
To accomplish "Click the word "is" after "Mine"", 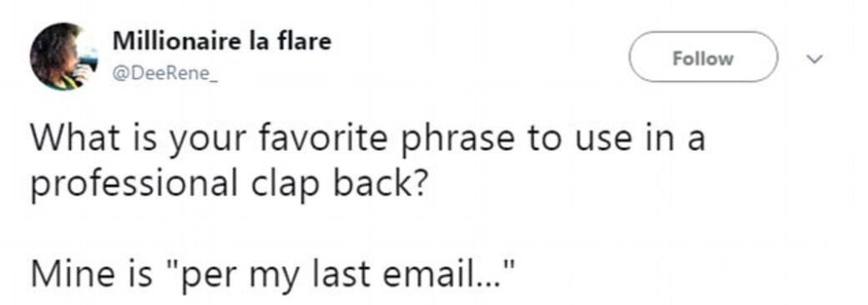I will [134, 273].
